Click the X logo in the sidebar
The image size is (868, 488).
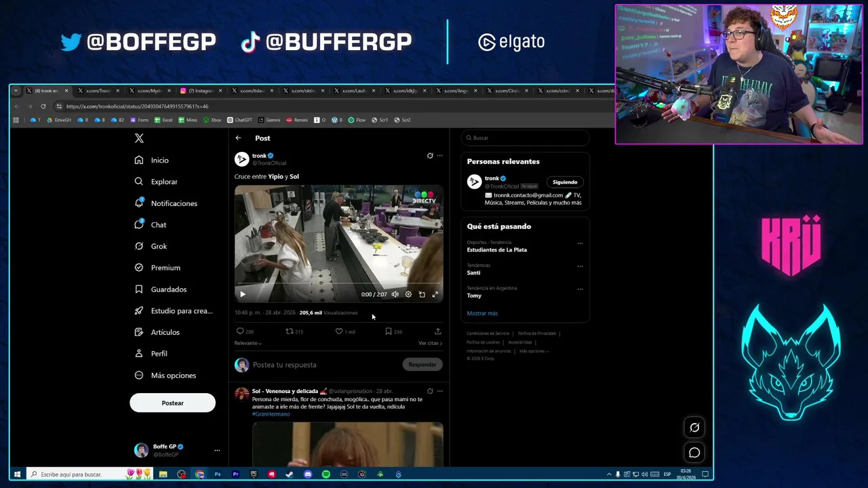[x=139, y=138]
